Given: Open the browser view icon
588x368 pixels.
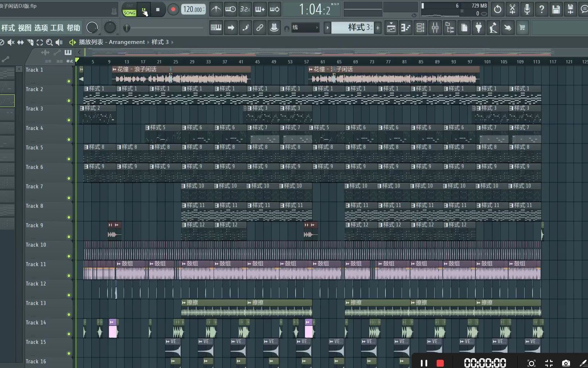Looking at the screenshot, I should pos(450,28).
